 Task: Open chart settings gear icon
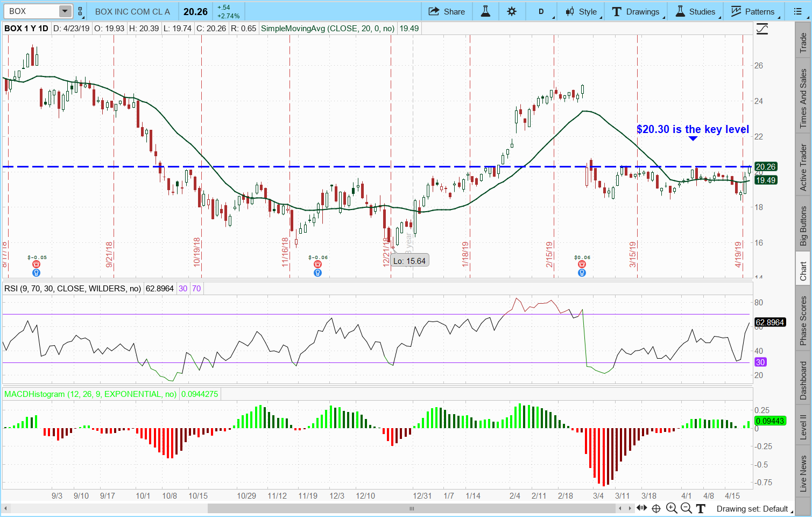(512, 11)
